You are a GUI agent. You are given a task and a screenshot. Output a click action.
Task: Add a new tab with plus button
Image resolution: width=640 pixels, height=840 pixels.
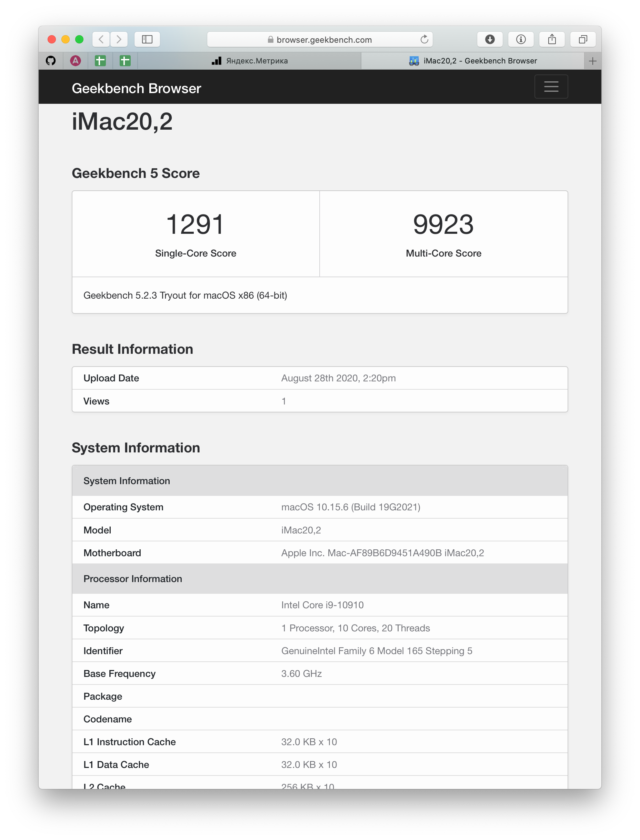click(x=592, y=61)
